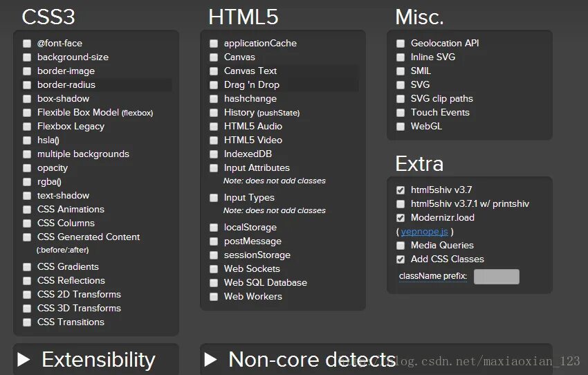Enable the Touch Events checkbox
The height and width of the screenshot is (375, 588).
pos(401,113)
